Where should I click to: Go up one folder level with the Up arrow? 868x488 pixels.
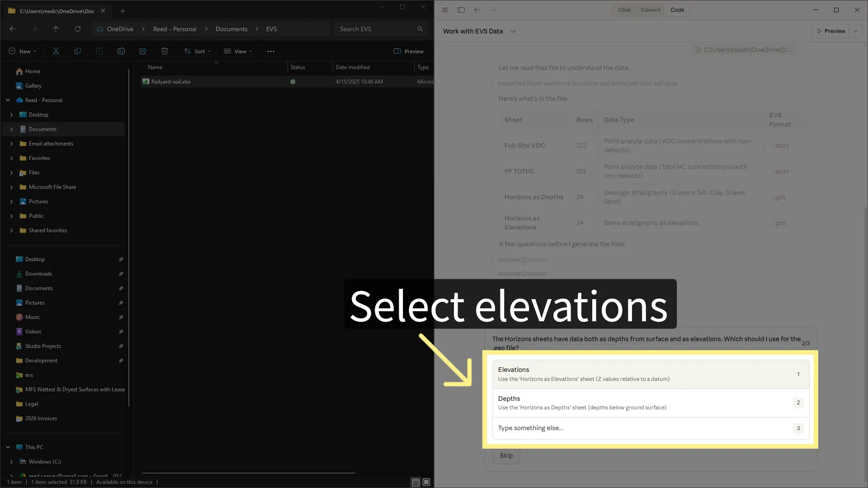coord(56,29)
